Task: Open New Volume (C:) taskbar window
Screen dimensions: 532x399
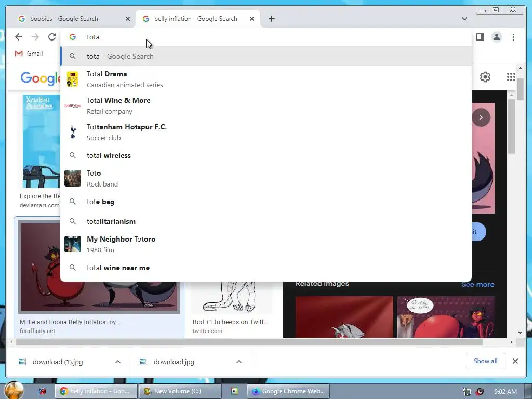Action: pos(180,391)
